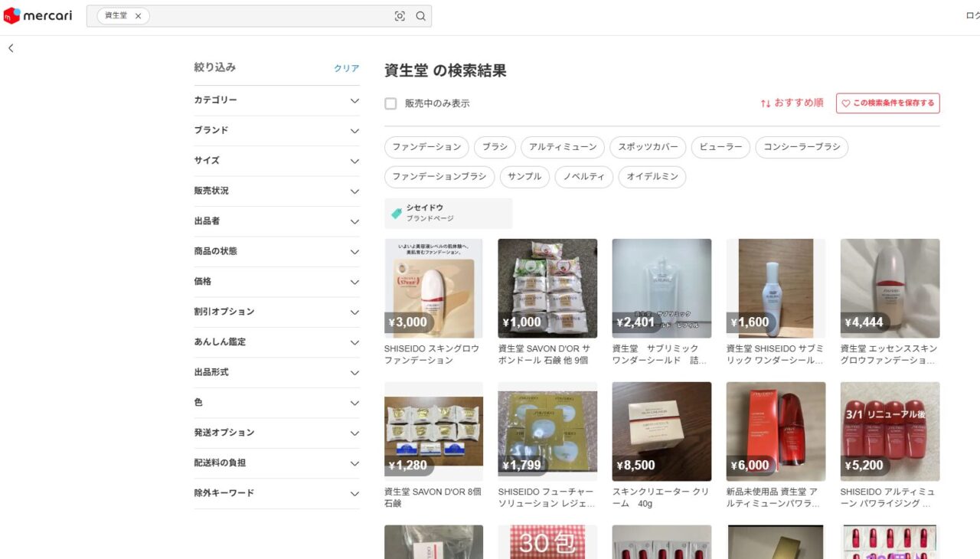This screenshot has width=980, height=559.
Task: Select the ファンデーションブラシ keyword chip
Action: [439, 177]
